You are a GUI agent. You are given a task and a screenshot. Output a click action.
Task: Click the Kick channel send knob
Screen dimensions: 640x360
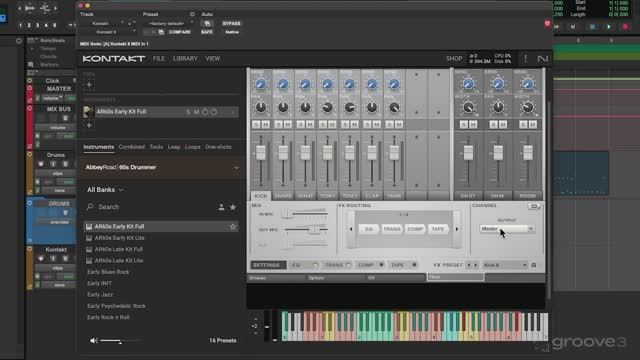click(x=261, y=84)
